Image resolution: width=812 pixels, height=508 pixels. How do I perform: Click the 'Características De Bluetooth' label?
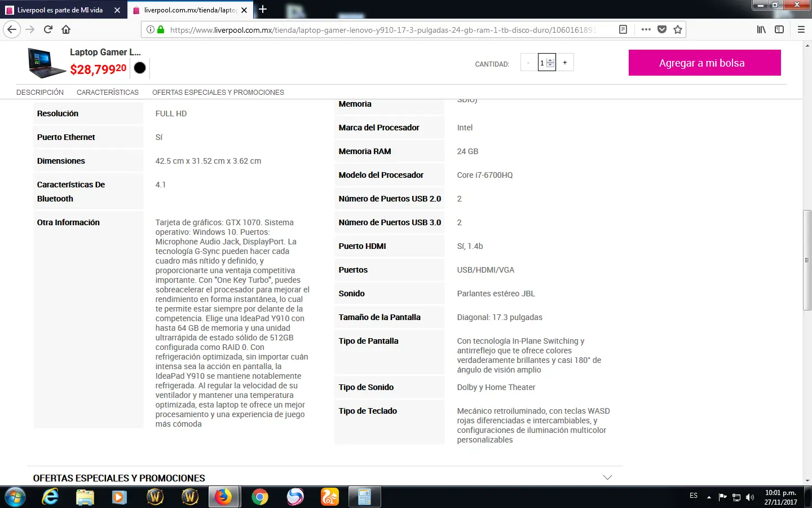pos(71,191)
